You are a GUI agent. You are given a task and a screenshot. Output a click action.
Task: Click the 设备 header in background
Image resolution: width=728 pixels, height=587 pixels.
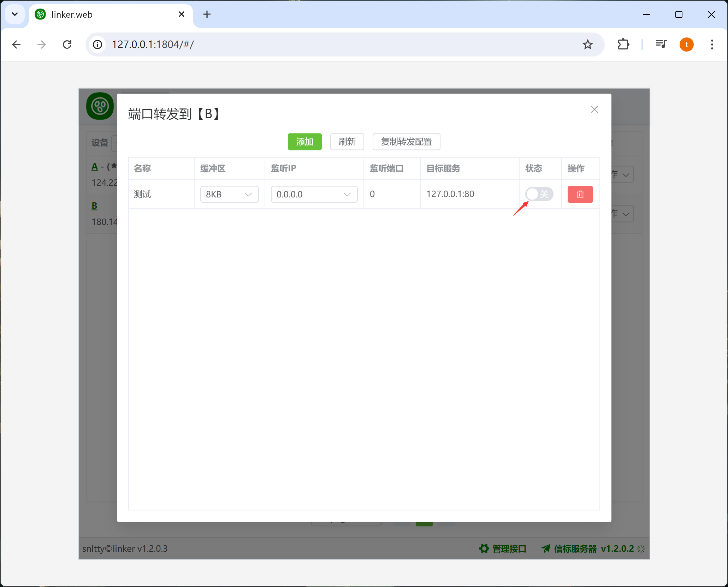100,143
